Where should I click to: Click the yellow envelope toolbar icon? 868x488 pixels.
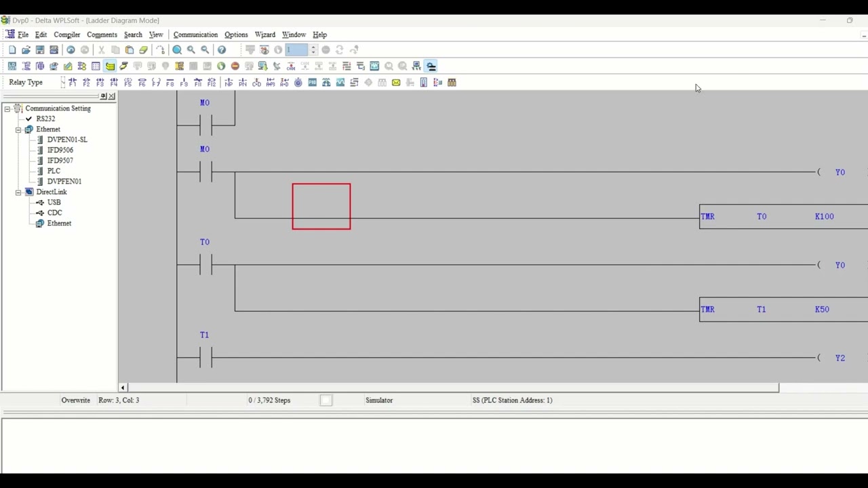point(396,83)
